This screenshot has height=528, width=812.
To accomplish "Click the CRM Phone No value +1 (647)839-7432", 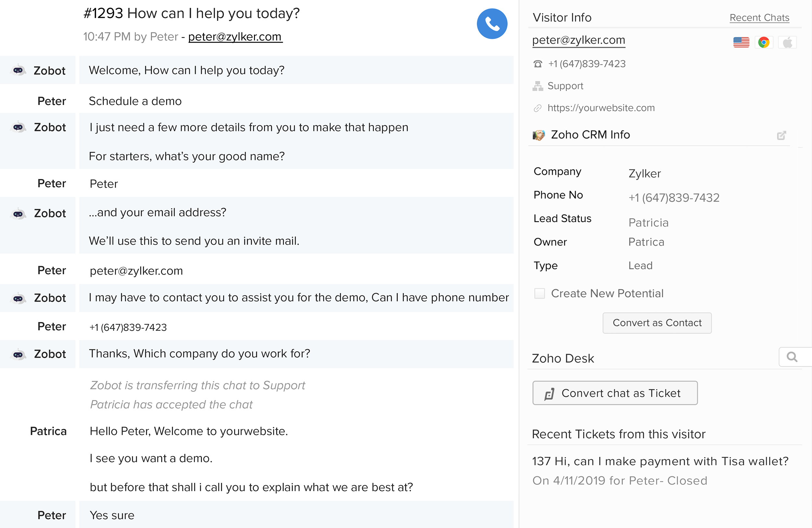I will (674, 198).
